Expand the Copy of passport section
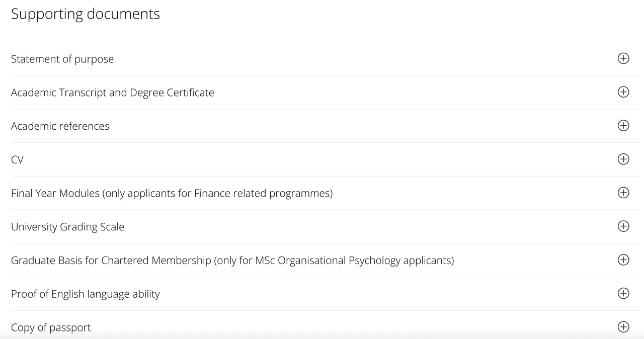 click(51, 327)
